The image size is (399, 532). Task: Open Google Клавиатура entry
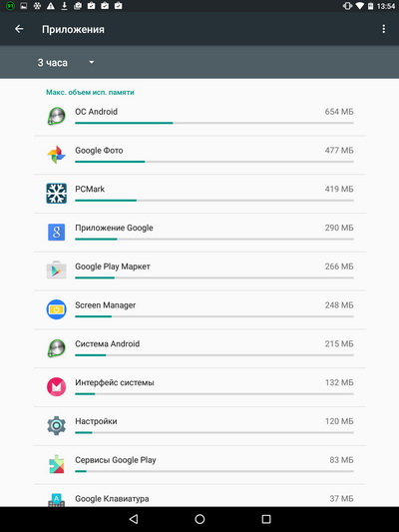(x=199, y=496)
